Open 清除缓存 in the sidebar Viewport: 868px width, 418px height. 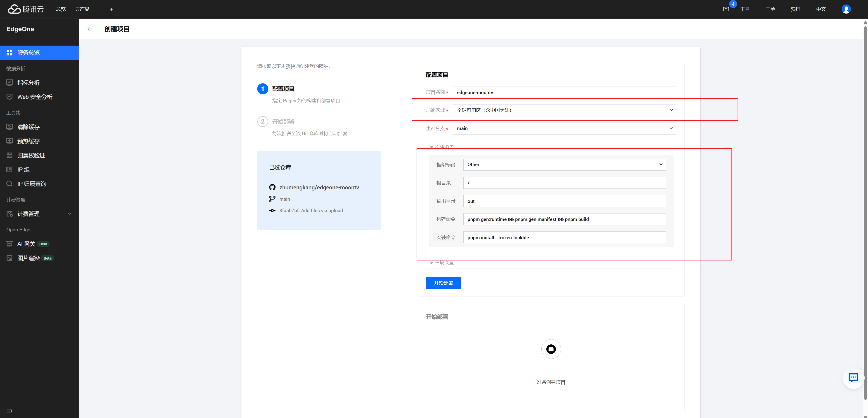(x=28, y=127)
